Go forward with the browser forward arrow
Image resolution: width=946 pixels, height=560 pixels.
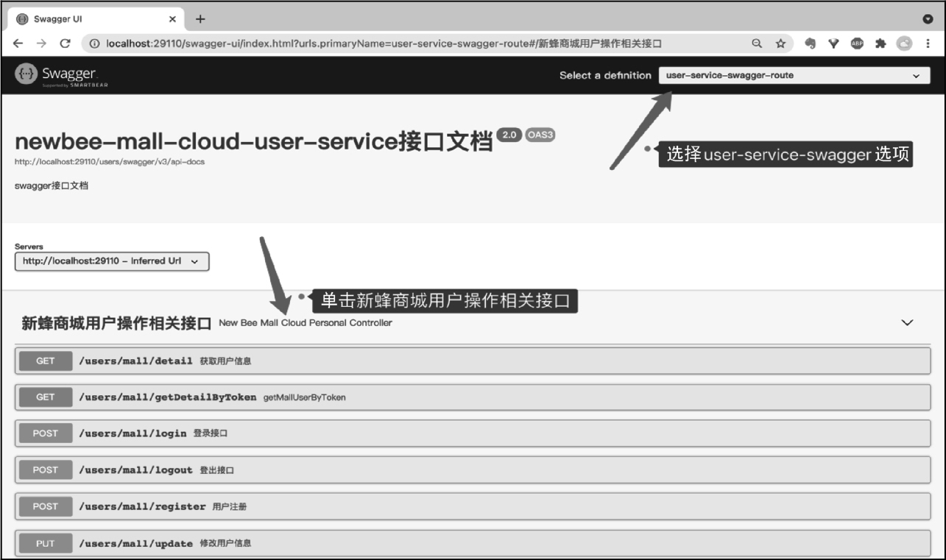pos(41,43)
